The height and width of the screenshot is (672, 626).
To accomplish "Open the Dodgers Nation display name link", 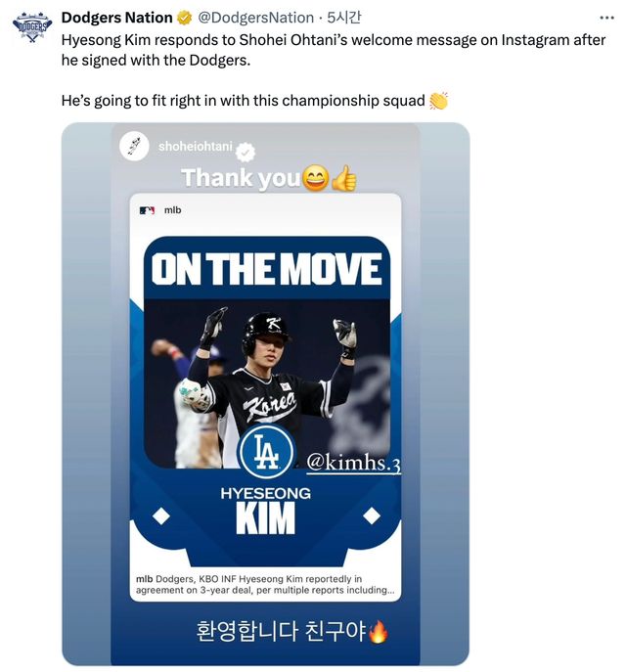I will tap(116, 18).
